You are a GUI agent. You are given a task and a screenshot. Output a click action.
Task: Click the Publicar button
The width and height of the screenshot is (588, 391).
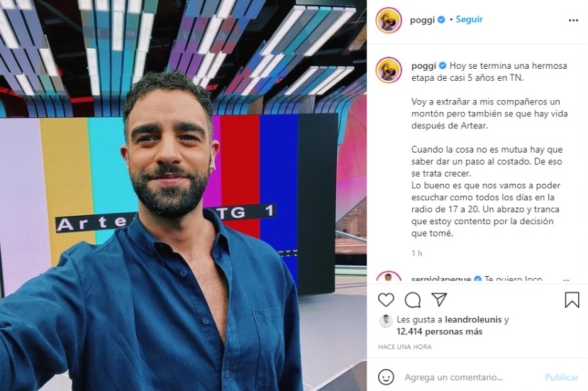[x=561, y=377]
